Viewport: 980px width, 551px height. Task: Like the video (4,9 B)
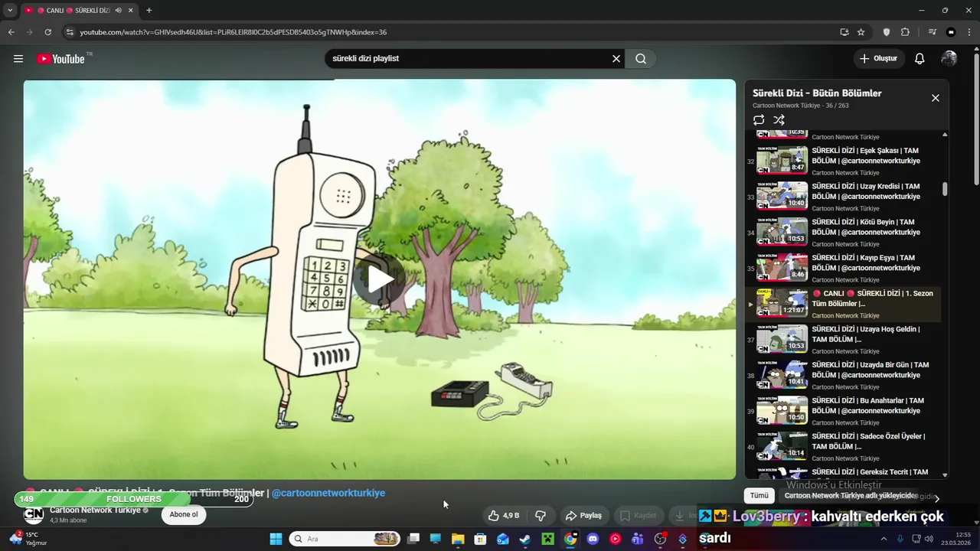[x=504, y=516]
